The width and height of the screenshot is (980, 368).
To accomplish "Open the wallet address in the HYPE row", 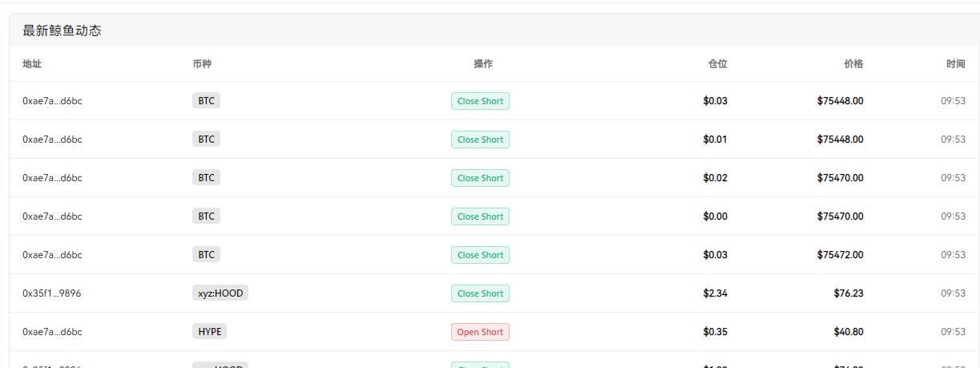I will click(x=52, y=332).
